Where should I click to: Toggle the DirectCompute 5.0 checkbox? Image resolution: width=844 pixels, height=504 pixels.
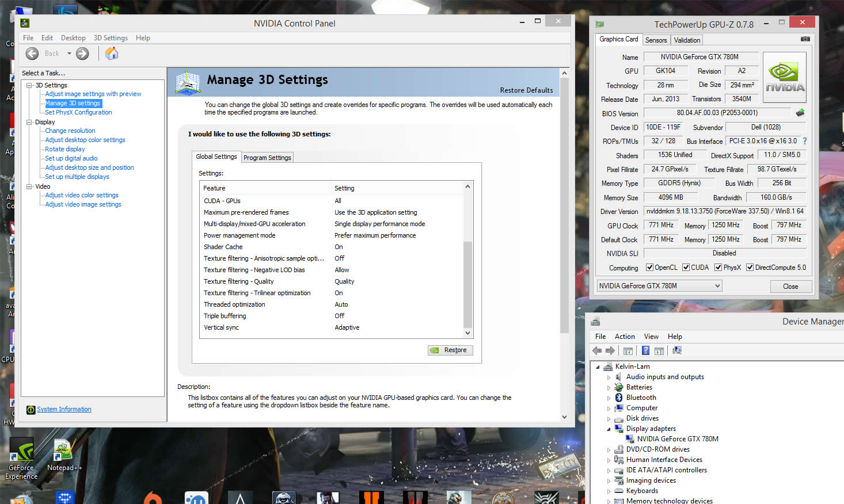pos(750,268)
